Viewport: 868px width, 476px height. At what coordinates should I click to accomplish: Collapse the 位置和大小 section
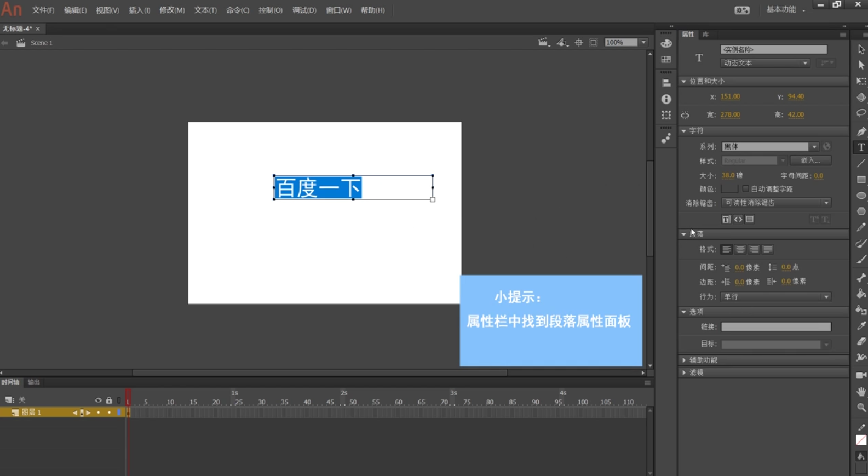click(684, 81)
